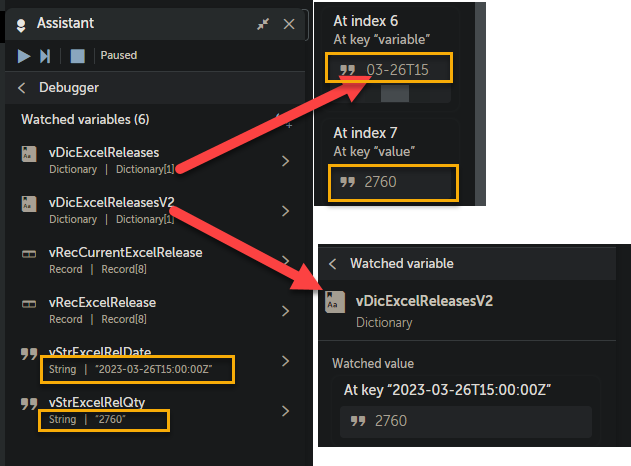Select vDicExcelReleasesV2 dictionary icon in list
The height and width of the screenshot is (466, 631).
coord(29,204)
